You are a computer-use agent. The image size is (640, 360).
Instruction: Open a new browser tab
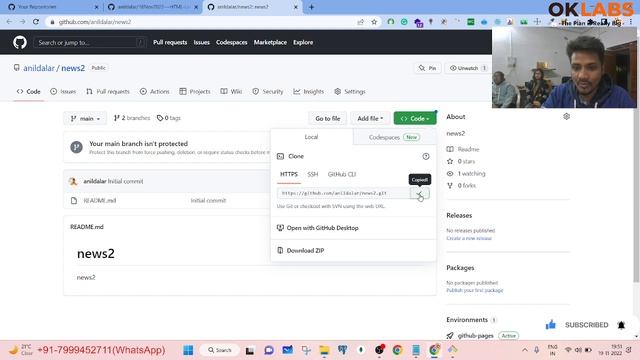[311, 7]
